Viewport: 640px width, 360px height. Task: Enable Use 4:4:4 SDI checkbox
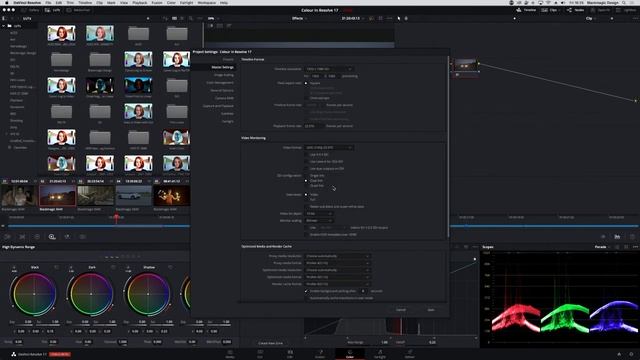pyautogui.click(x=306, y=155)
